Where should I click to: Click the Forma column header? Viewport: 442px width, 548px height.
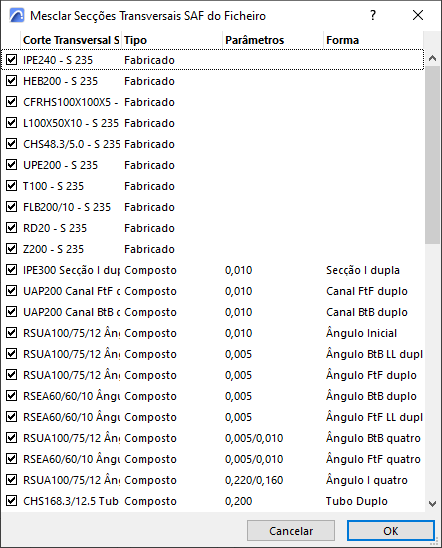[374, 40]
